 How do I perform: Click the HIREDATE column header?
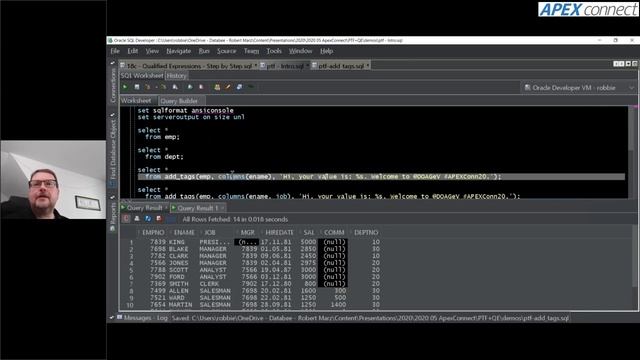[x=279, y=232]
